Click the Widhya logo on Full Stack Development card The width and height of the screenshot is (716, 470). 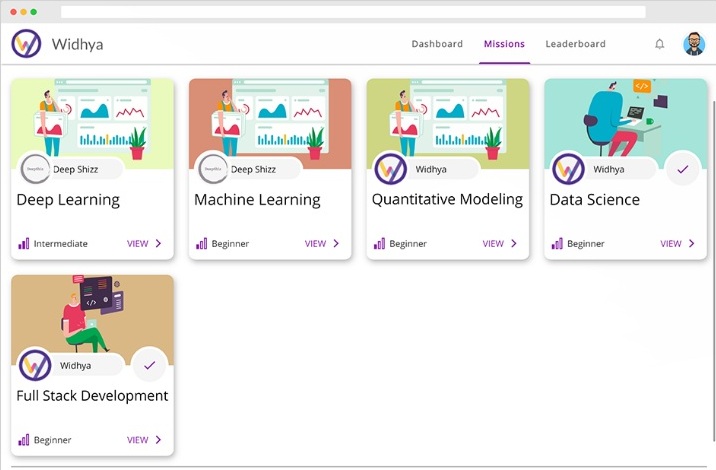[x=35, y=365]
